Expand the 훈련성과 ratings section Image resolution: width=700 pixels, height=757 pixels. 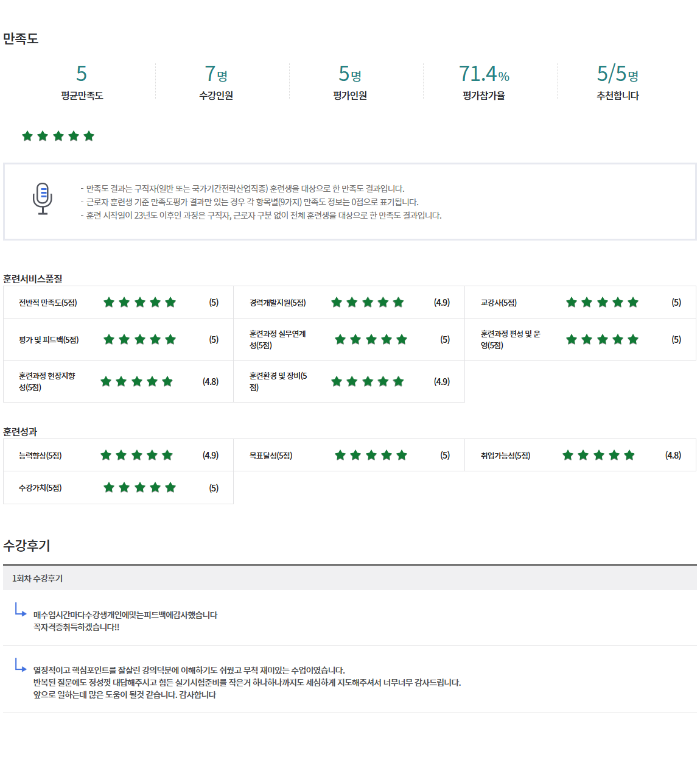click(19, 430)
